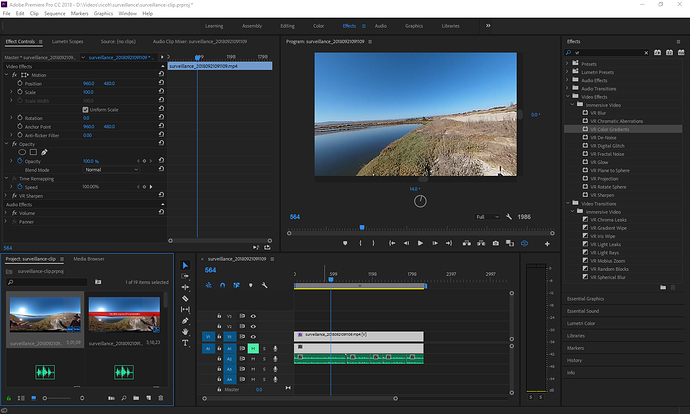Mute audio track A1
The image size is (690, 414).
click(255, 348)
